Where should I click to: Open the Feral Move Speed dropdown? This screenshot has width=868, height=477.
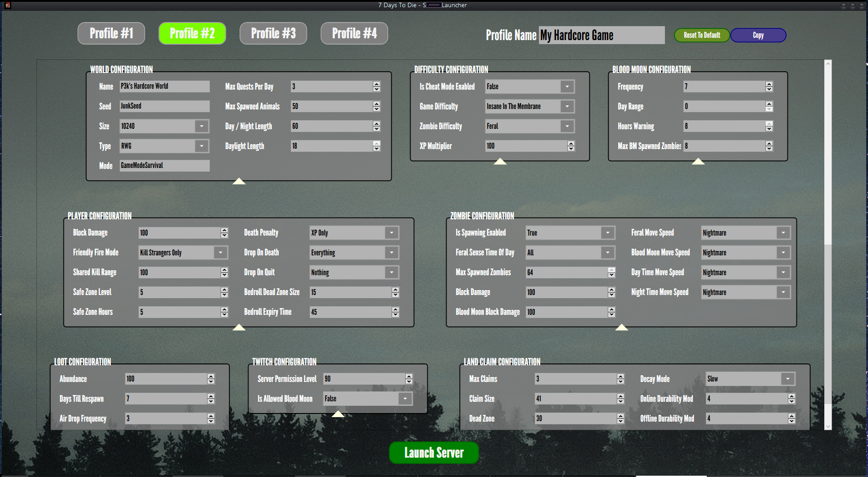pyautogui.click(x=746, y=233)
